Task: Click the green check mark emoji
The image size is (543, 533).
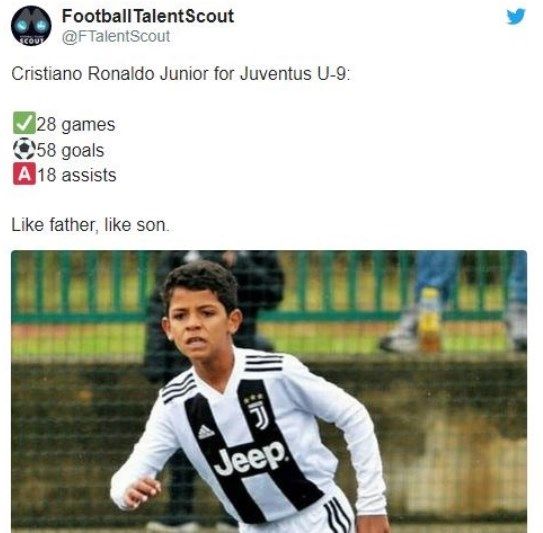Action: pos(24,123)
